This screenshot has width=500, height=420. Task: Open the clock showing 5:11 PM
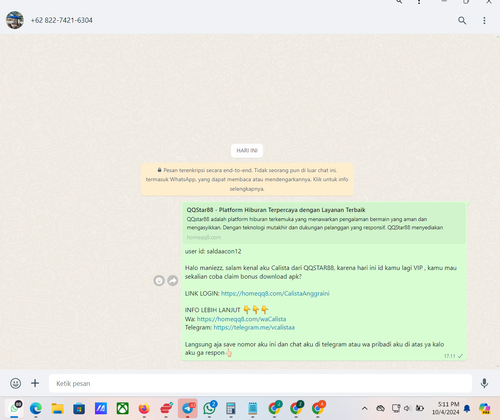point(445,408)
